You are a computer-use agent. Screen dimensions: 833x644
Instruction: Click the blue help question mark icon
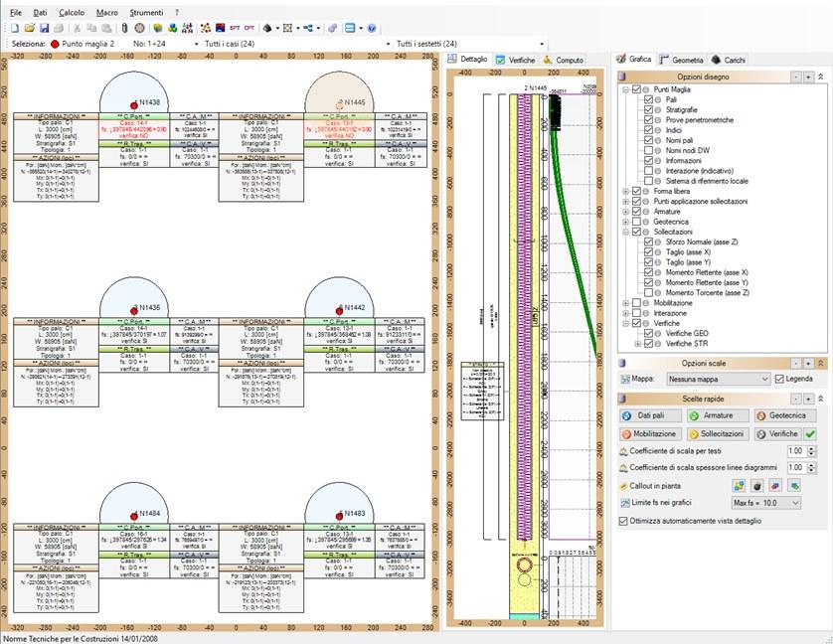coord(372,28)
